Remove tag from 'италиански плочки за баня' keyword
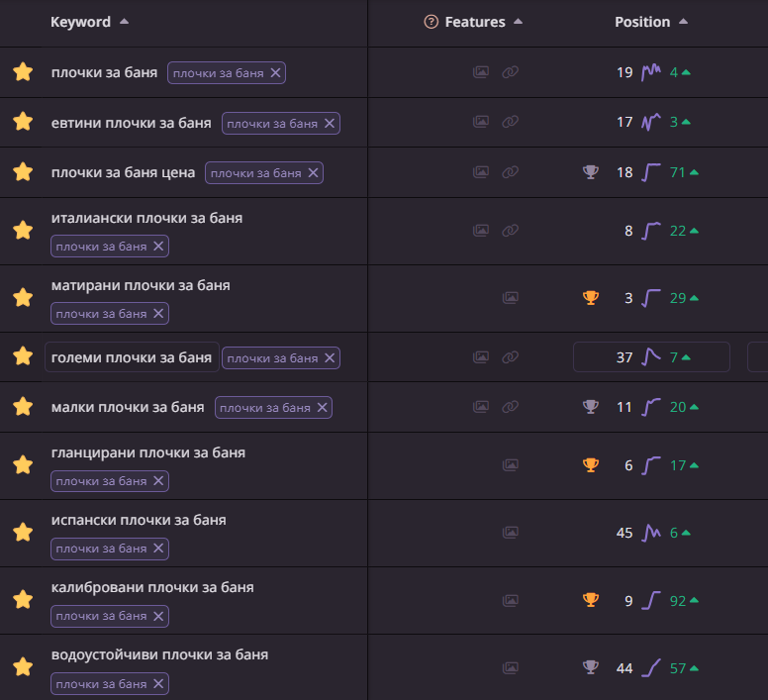 pyautogui.click(x=158, y=246)
